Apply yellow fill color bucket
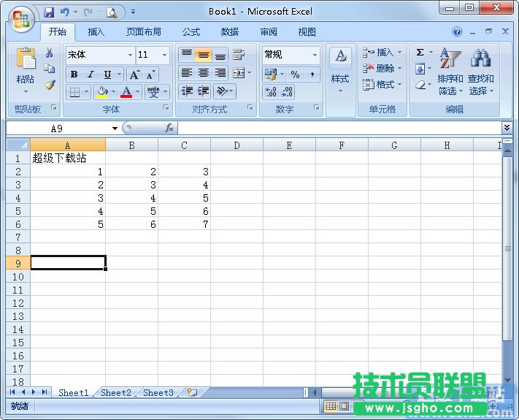This screenshot has width=519, height=420. [102, 92]
